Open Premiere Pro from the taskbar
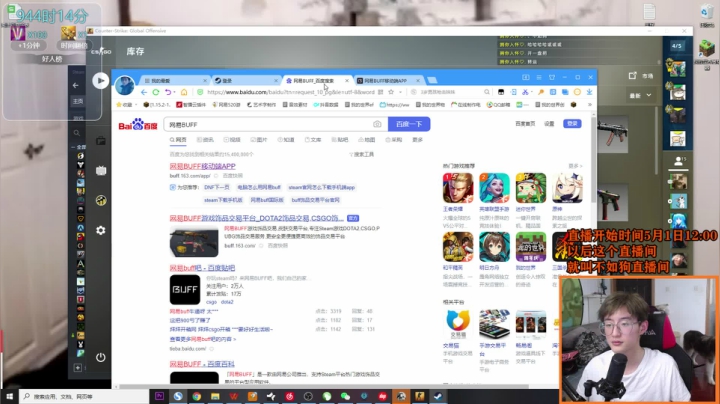The image size is (720, 404). pyautogui.click(x=159, y=396)
